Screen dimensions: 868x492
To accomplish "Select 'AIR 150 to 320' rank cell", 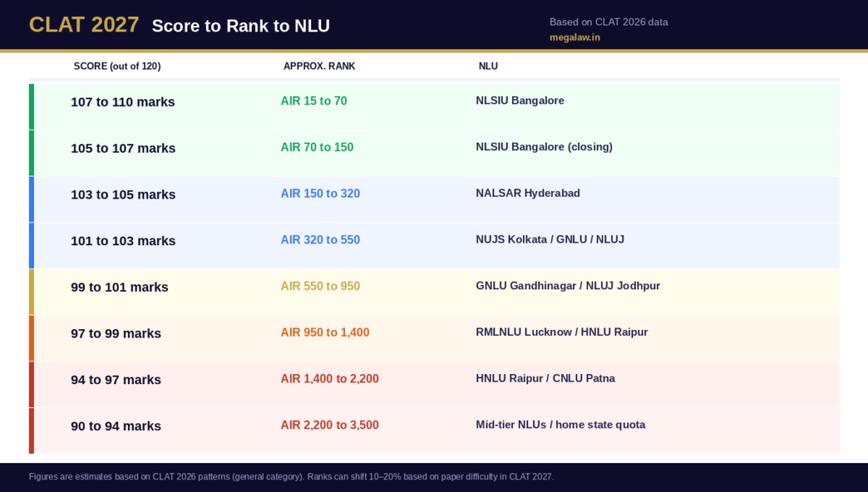I will coord(320,193).
